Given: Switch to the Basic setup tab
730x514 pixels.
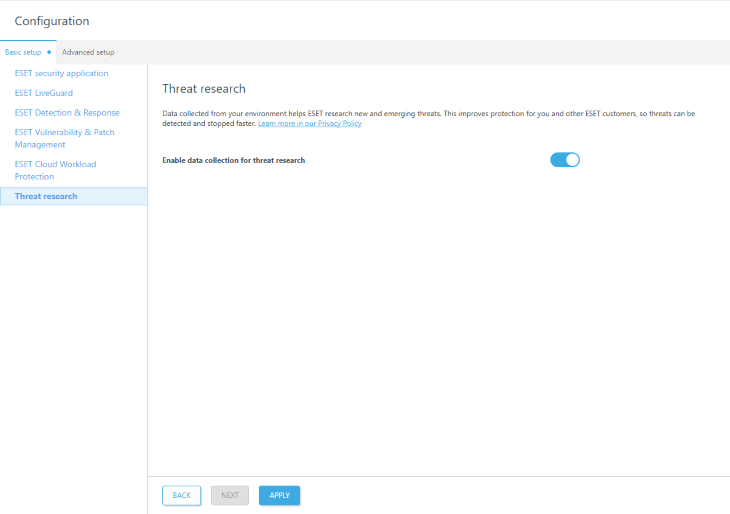Looking at the screenshot, I should (x=28, y=52).
